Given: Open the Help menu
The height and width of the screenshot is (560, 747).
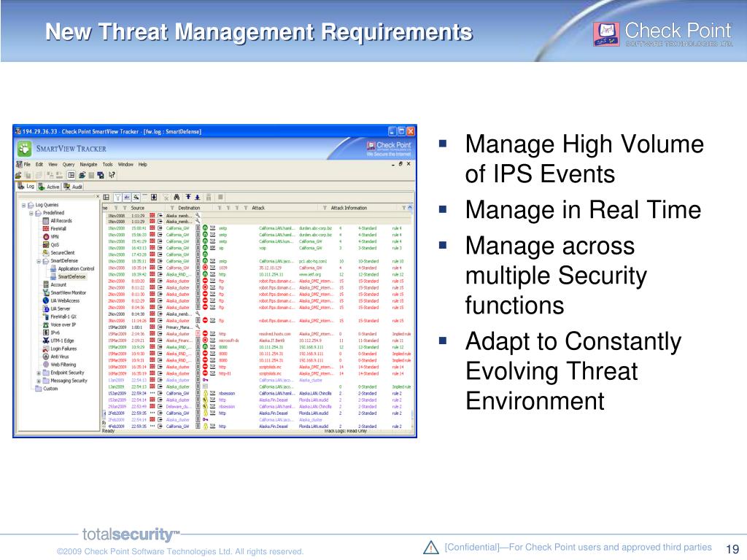Looking at the screenshot, I should 143,164.
